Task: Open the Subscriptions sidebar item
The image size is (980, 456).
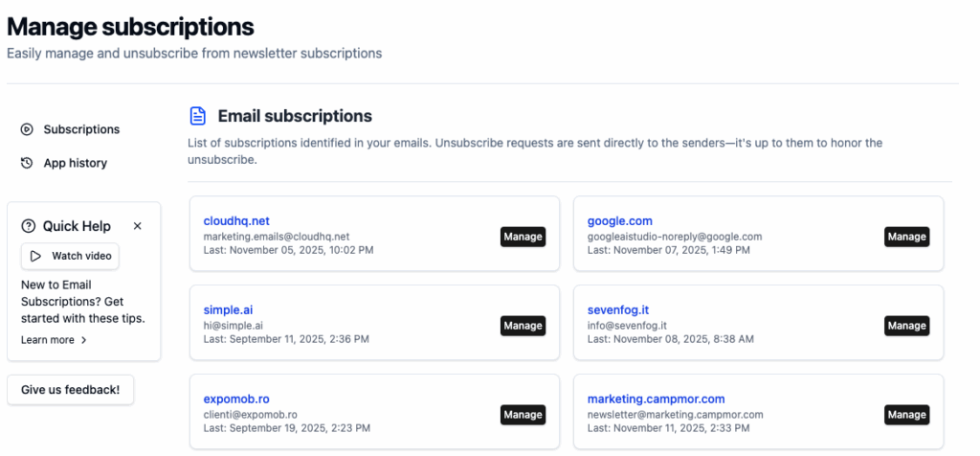Action: (x=81, y=129)
